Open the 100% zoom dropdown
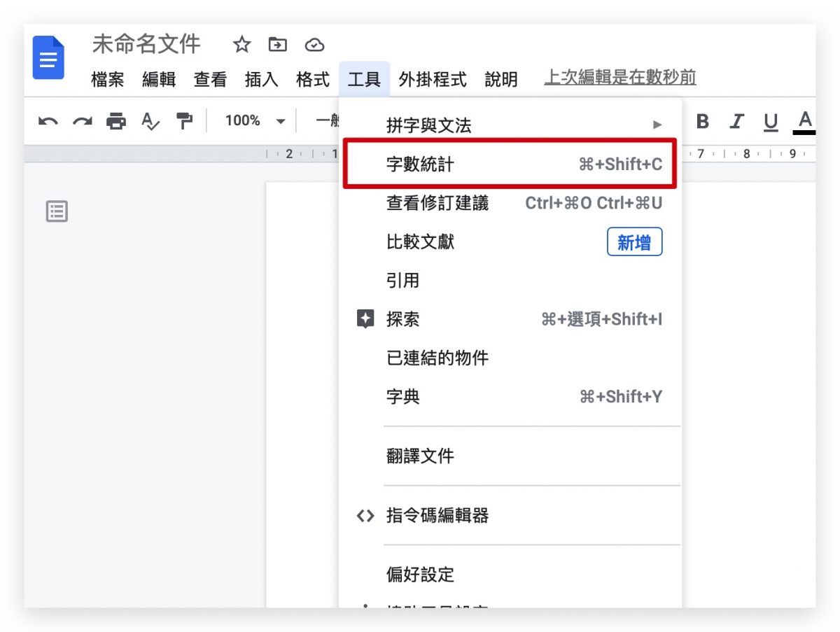 255,121
